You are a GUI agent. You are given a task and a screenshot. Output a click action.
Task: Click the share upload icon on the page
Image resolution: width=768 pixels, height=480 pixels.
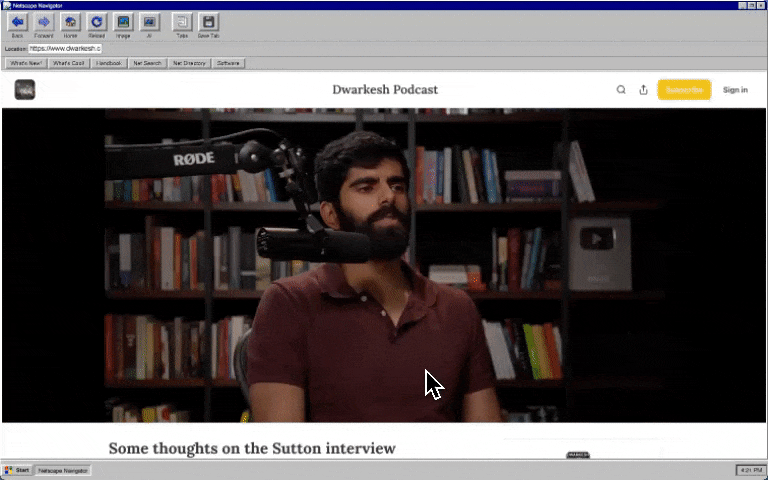644,90
